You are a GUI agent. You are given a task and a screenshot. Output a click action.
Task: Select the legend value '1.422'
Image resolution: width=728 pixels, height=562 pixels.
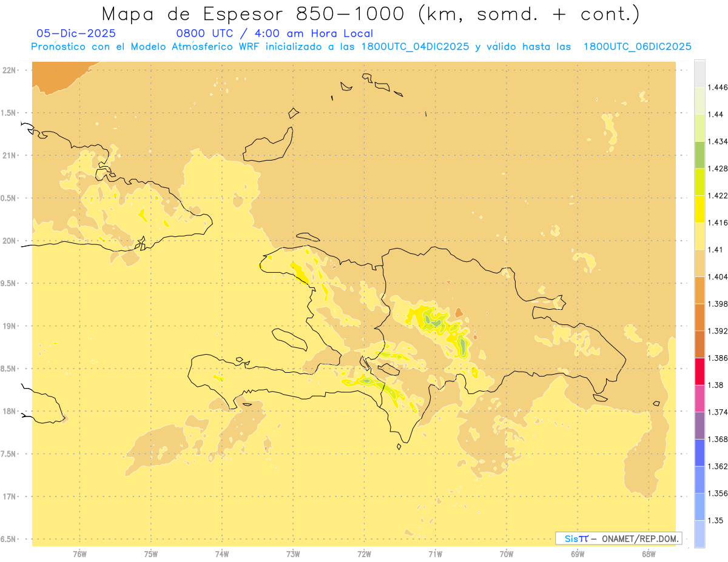pyautogui.click(x=717, y=195)
